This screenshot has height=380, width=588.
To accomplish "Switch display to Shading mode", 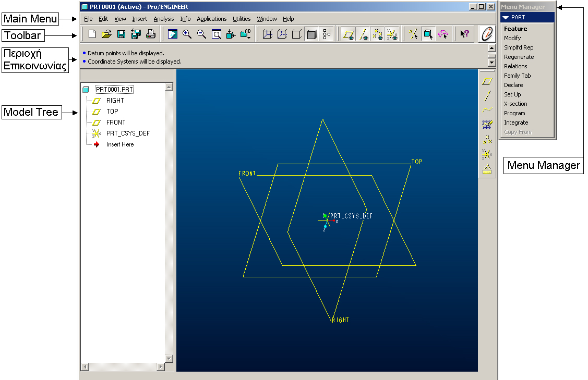I will pyautogui.click(x=311, y=34).
